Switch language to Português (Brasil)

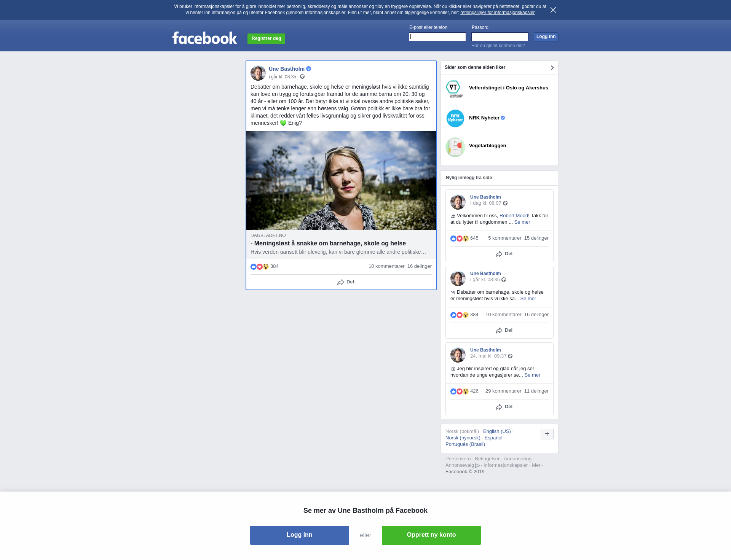click(465, 444)
